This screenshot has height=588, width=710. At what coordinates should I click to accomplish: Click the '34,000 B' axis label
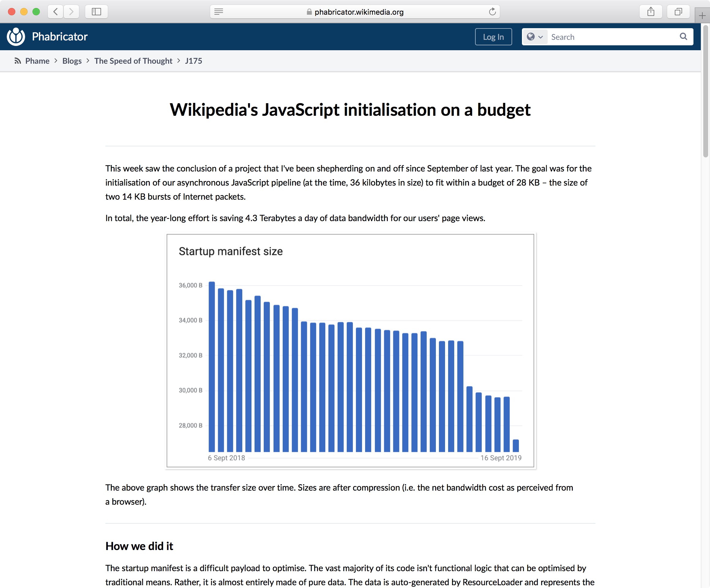pos(190,320)
